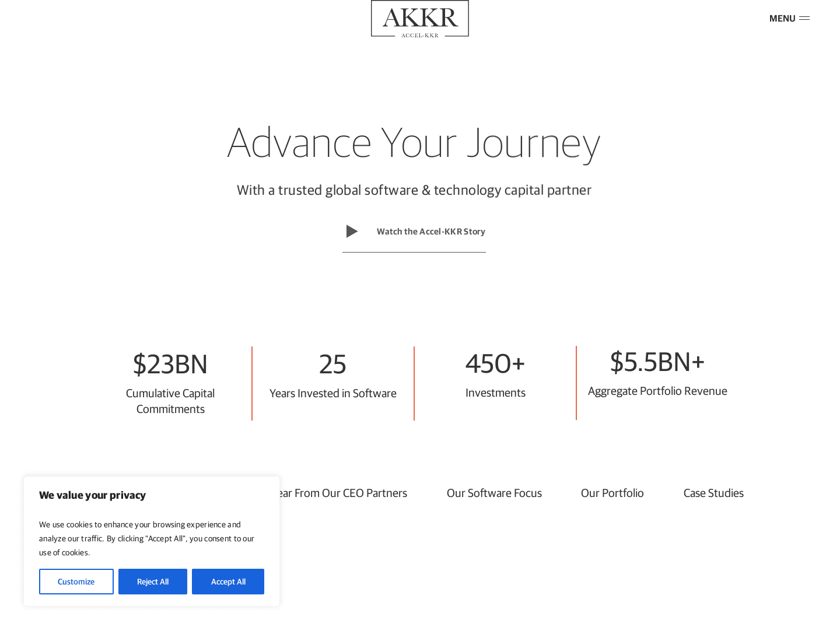Screen dimensions: 840x630
Task: Click the '$23BN Cumulative Capital Commitments' stat block
Action: (170, 382)
